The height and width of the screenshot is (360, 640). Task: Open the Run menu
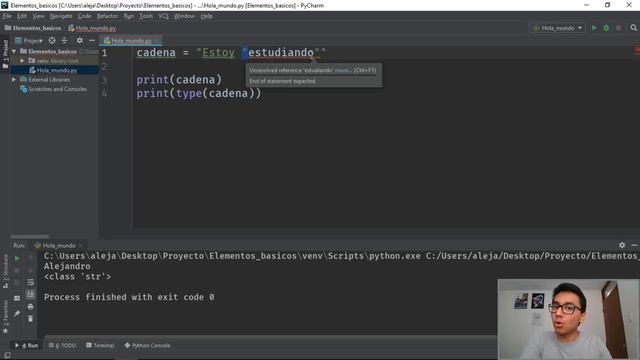pyautogui.click(x=129, y=16)
